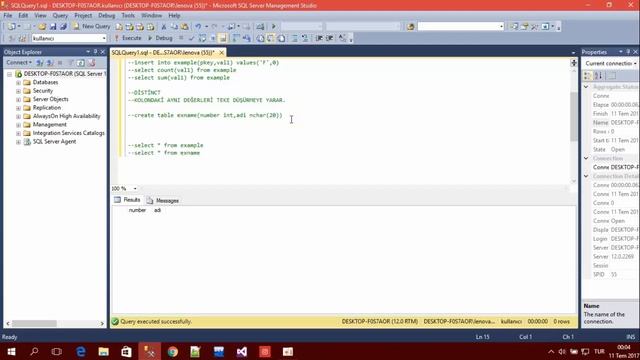The width and height of the screenshot is (640, 360).
Task: Open the File menu
Action: click(x=8, y=16)
